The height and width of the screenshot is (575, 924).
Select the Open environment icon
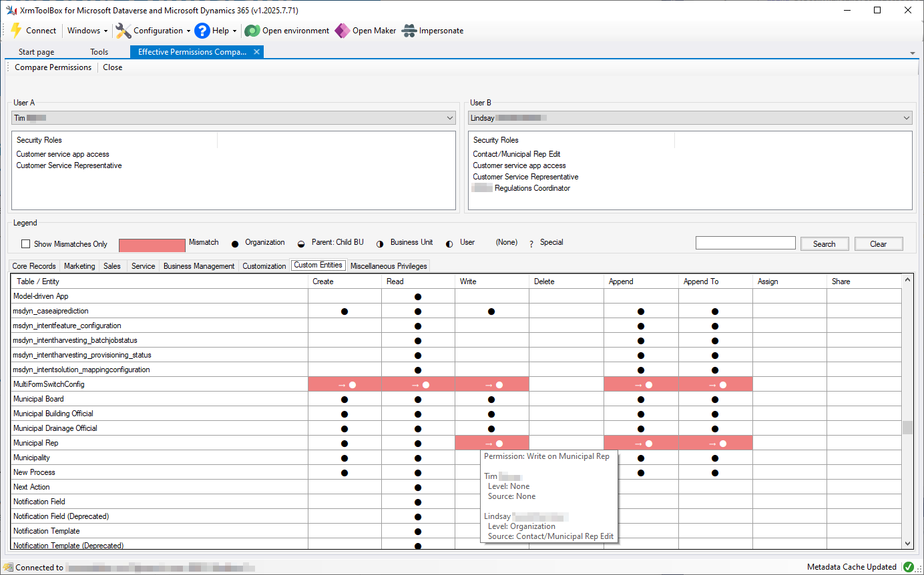coord(252,30)
